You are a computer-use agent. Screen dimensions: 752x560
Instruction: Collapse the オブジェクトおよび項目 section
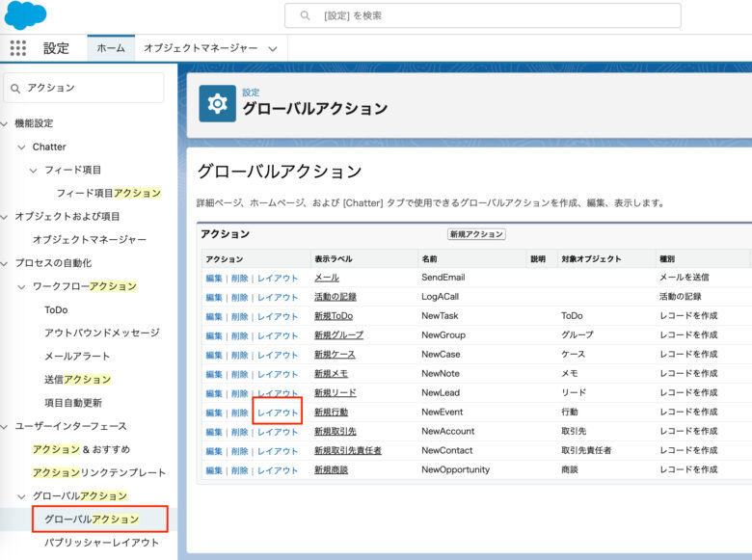4,217
